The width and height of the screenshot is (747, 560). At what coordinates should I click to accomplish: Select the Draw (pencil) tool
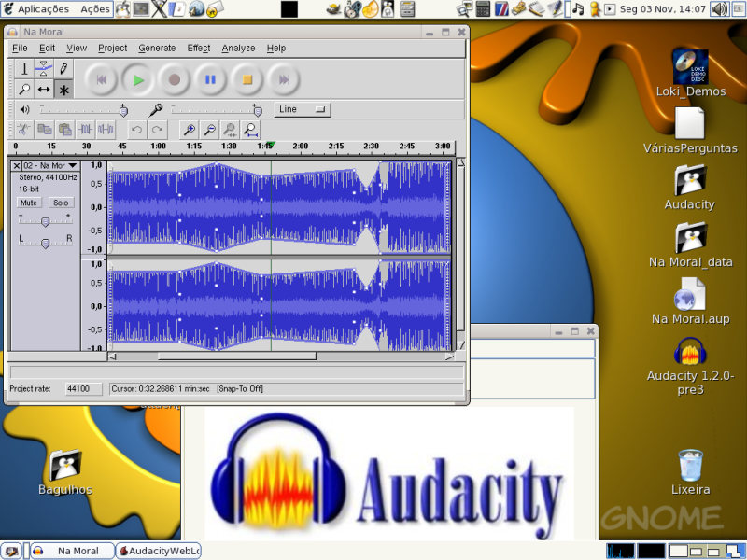coord(63,68)
